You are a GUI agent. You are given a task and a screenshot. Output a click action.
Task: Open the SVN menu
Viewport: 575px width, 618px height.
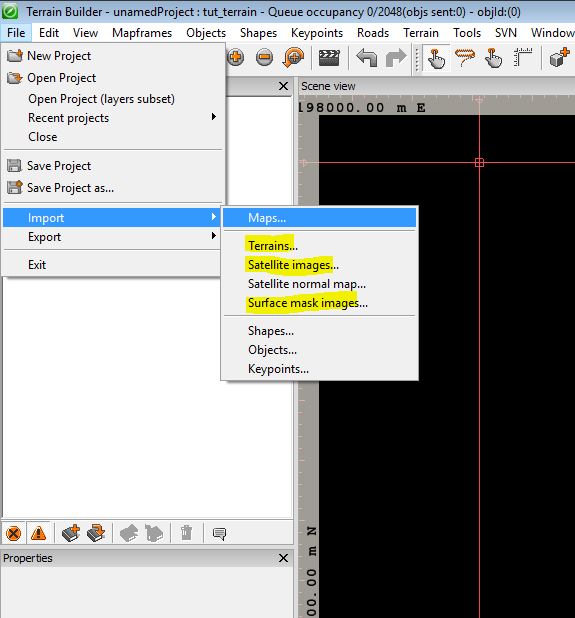pyautogui.click(x=506, y=33)
